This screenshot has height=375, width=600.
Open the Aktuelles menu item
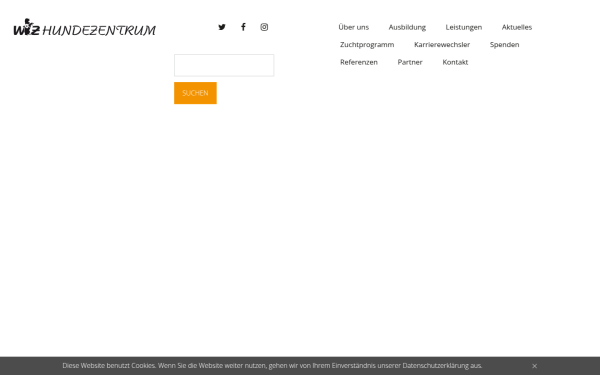click(x=517, y=27)
